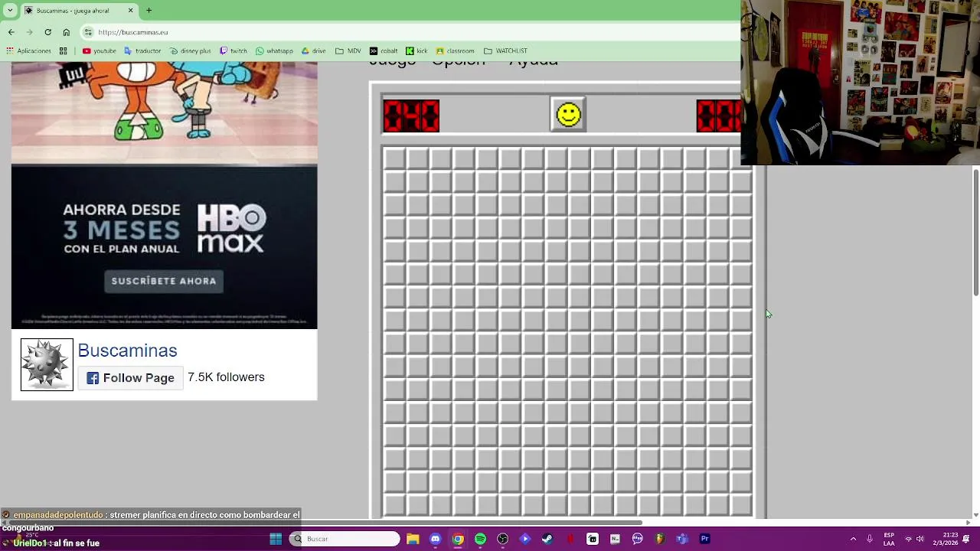
Task: Open File Explorer from the taskbar
Action: [413, 539]
